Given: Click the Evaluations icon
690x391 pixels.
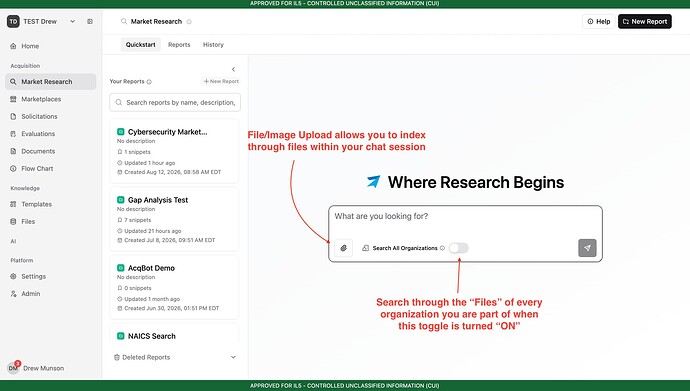Looking at the screenshot, I should [13, 134].
